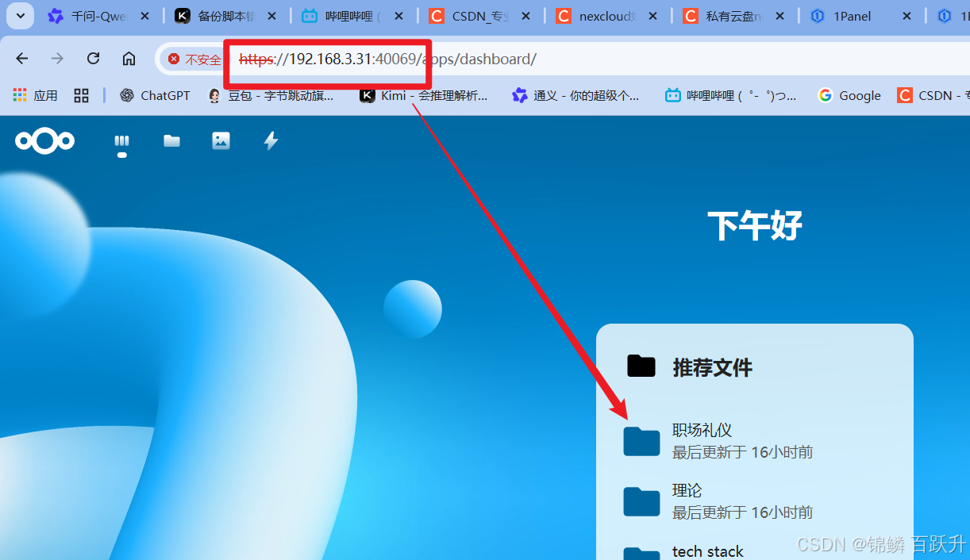Open the Google bookmark
The height and width of the screenshot is (560, 970).
pos(849,95)
